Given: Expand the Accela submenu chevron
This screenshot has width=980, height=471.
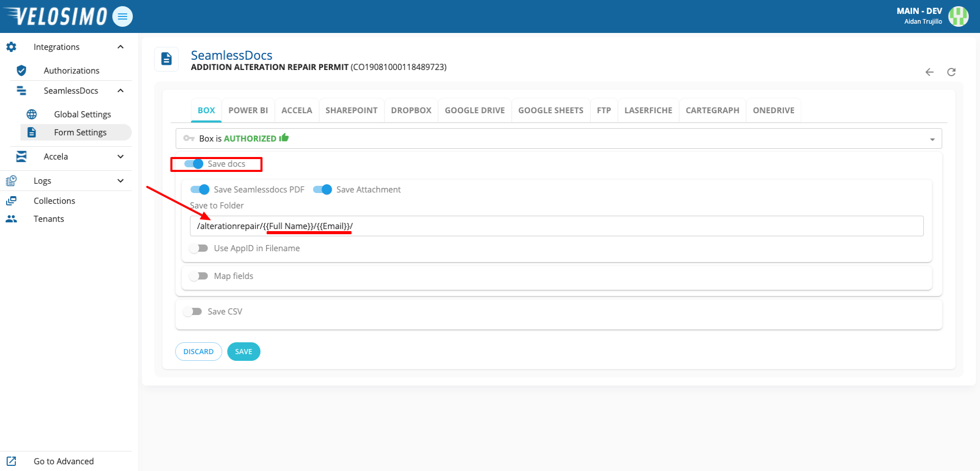Looking at the screenshot, I should pos(120,156).
